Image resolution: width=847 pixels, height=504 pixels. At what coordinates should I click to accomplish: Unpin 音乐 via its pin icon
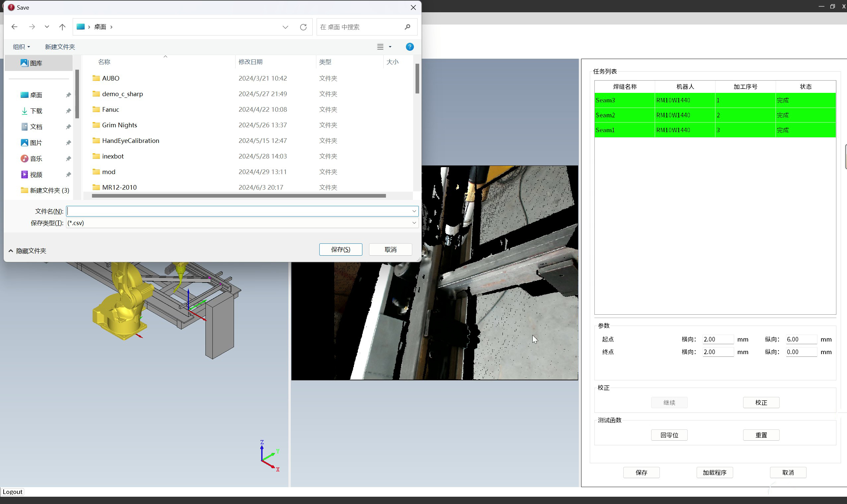point(68,159)
